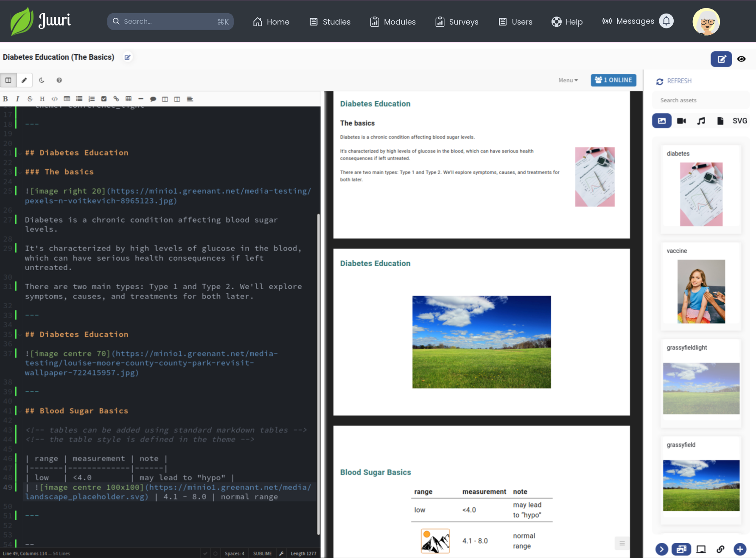Apply strikethrough using the toolbar icon
756x558 pixels.
(30, 99)
